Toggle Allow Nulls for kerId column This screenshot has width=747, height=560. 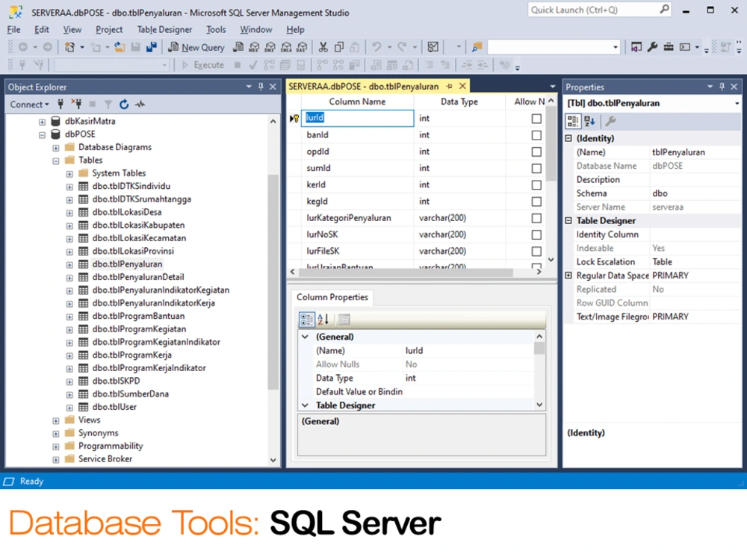[536, 184]
